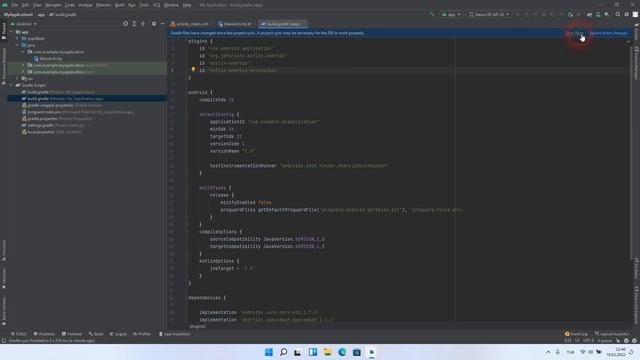640x360 pixels.
Task: Switch to the activity_main.xml editor tab
Action: pyautogui.click(x=189, y=24)
